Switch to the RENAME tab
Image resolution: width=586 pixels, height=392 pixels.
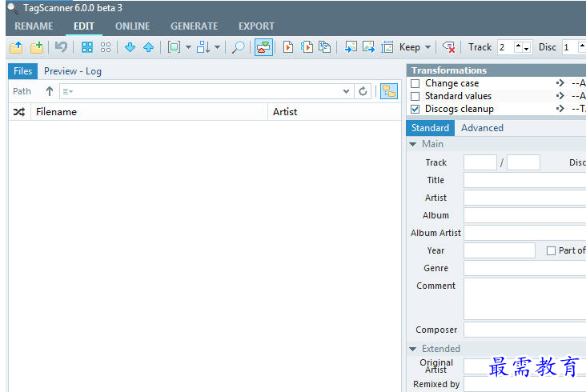tap(34, 26)
